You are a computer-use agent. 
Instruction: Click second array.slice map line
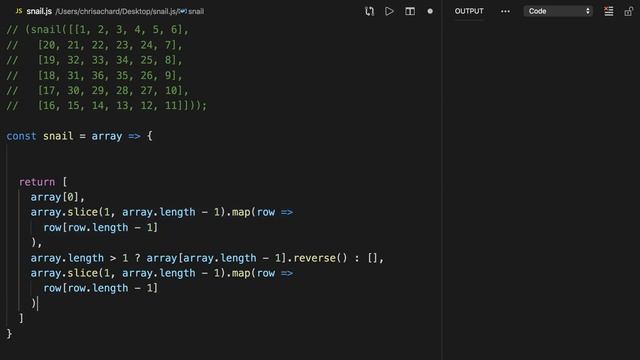tap(162, 273)
